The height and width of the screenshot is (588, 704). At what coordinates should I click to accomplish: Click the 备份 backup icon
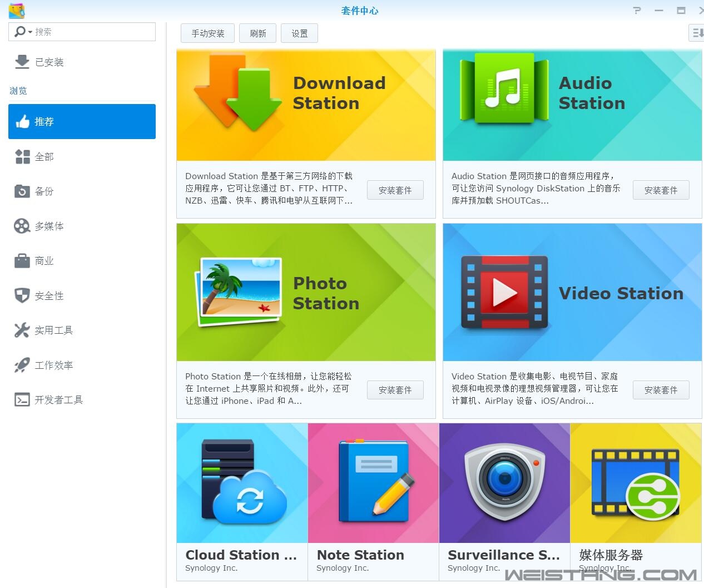coord(22,191)
